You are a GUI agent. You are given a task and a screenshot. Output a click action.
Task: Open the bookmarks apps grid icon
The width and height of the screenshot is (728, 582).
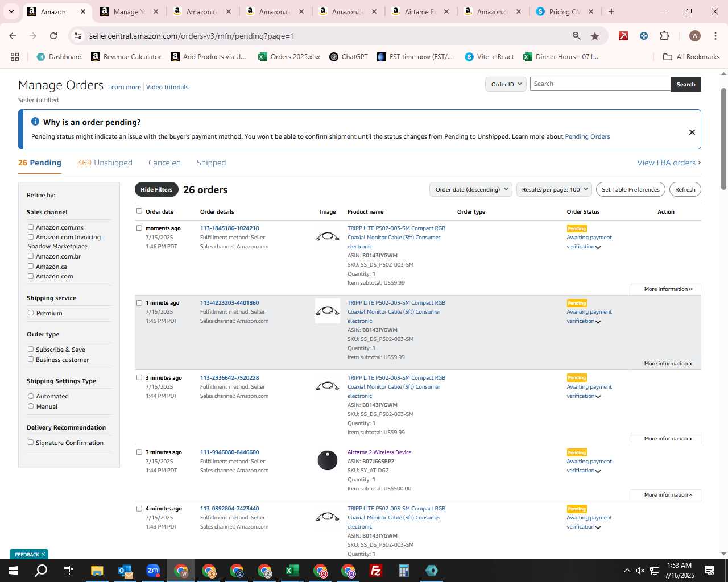pos(15,57)
